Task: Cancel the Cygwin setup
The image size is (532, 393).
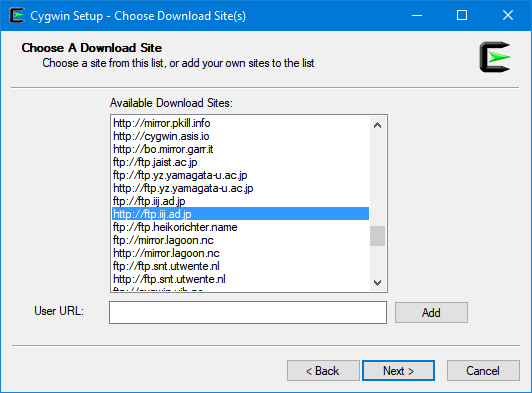Action: (x=483, y=370)
